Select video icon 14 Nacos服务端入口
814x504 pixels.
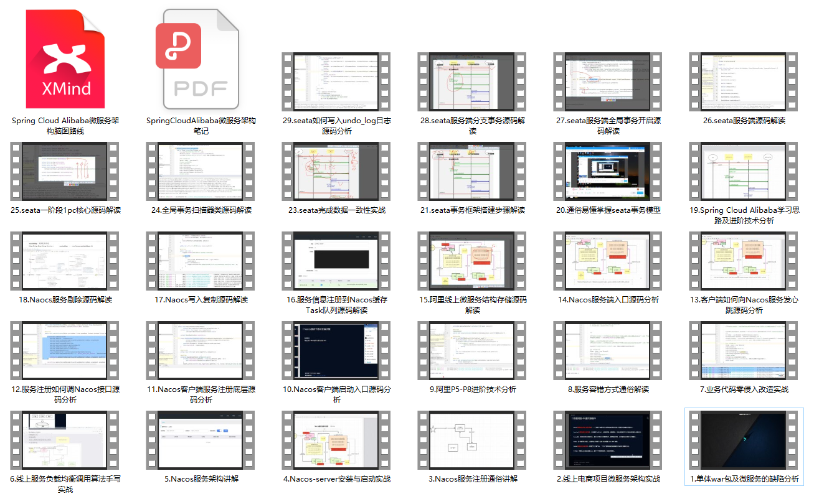(x=608, y=261)
